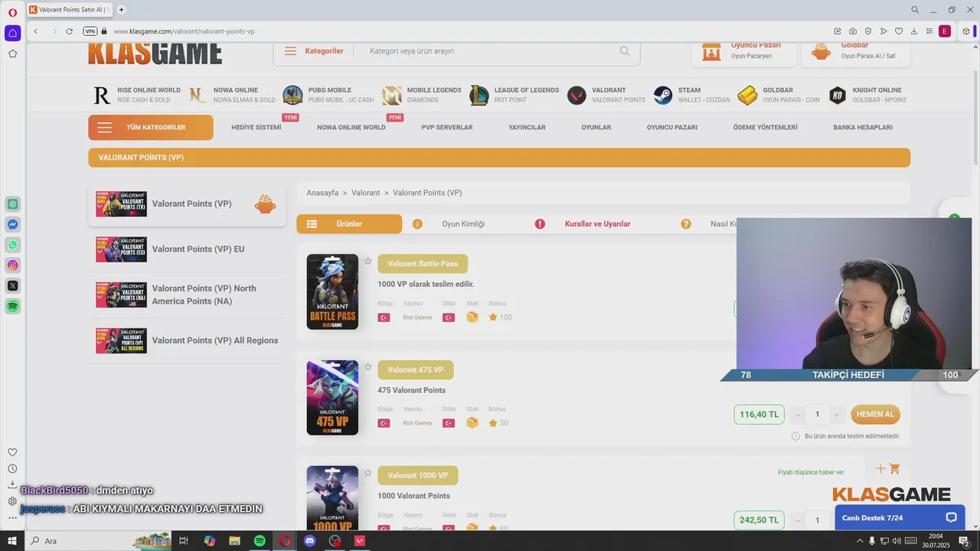Select Valorant Points North America item
The height and width of the screenshot is (551, 980).
point(187,295)
